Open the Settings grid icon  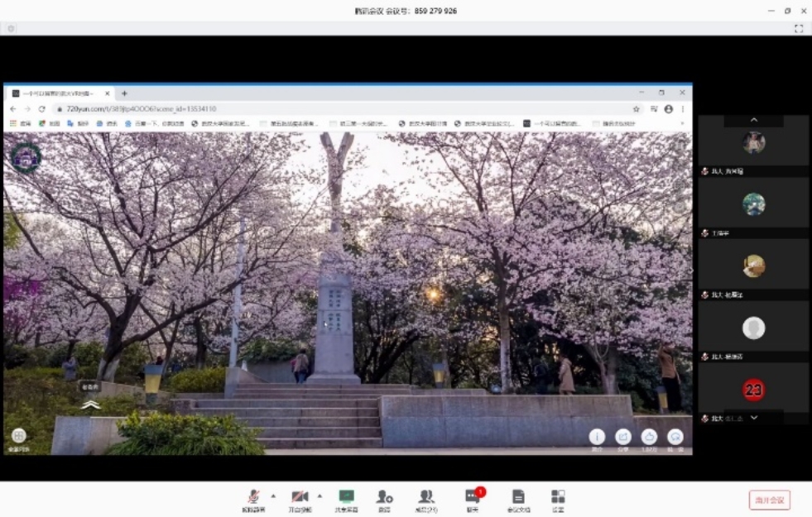(558, 497)
